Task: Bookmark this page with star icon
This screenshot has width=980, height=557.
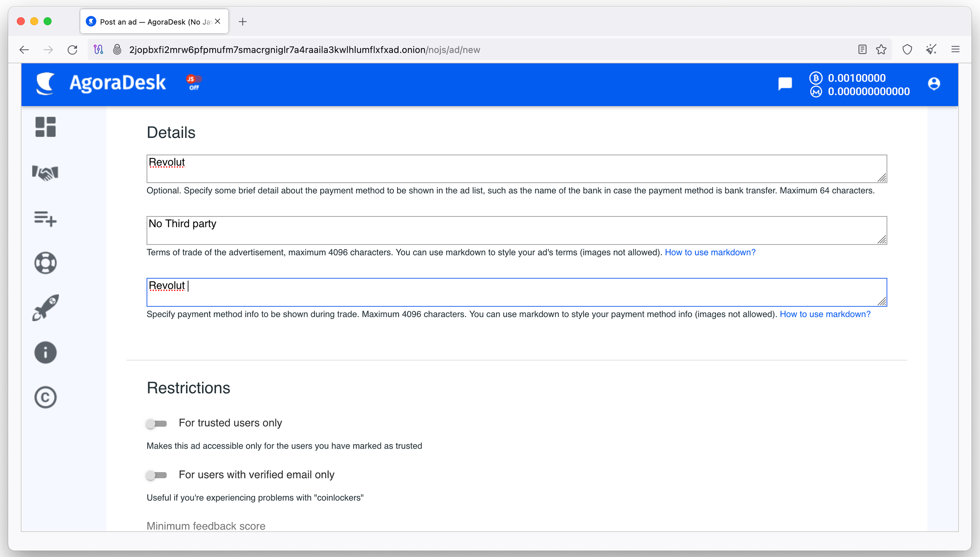Action: [881, 49]
